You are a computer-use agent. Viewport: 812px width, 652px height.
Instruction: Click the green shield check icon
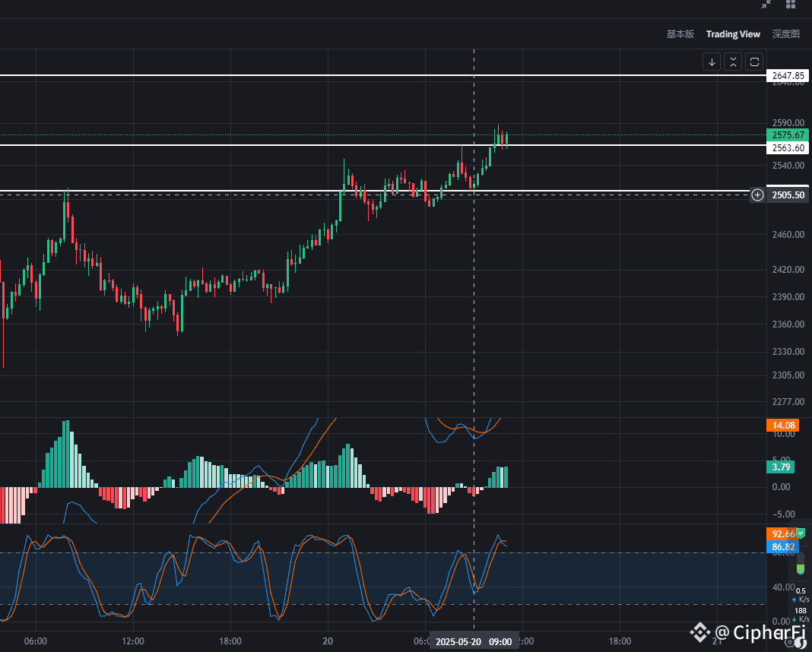click(x=801, y=533)
